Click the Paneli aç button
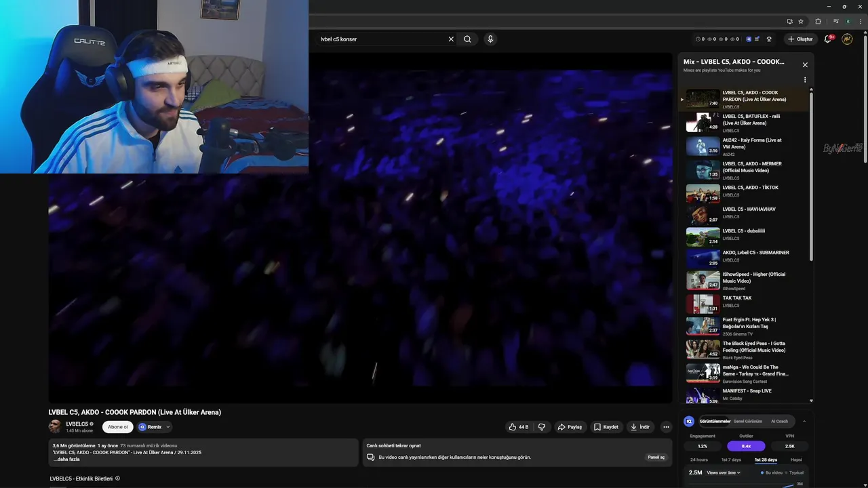The height and width of the screenshot is (488, 868). coord(656,457)
